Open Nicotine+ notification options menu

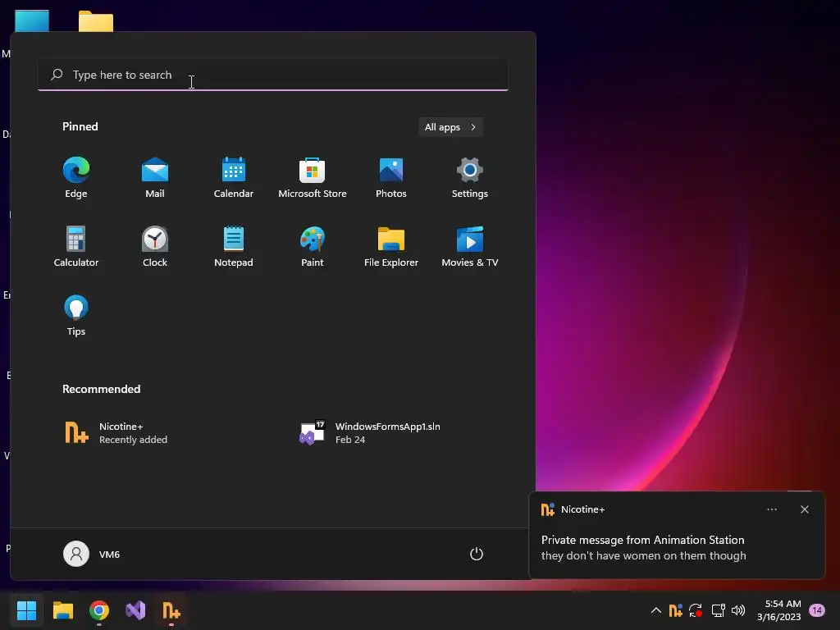tap(772, 509)
